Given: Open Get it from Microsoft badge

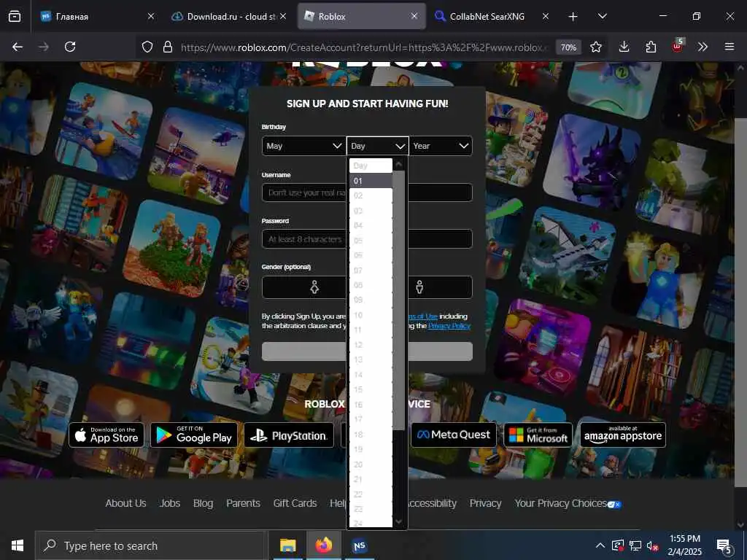Looking at the screenshot, I should pos(538,435).
